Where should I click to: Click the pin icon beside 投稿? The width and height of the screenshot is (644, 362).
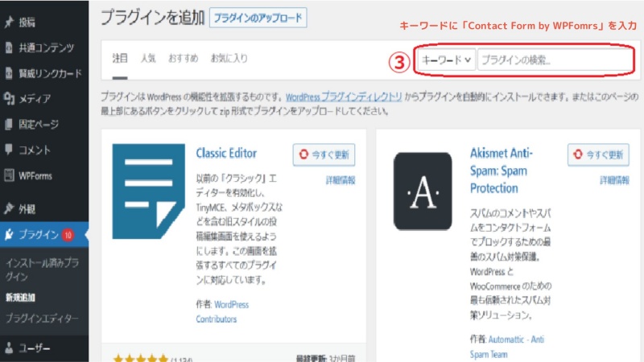pos(9,22)
